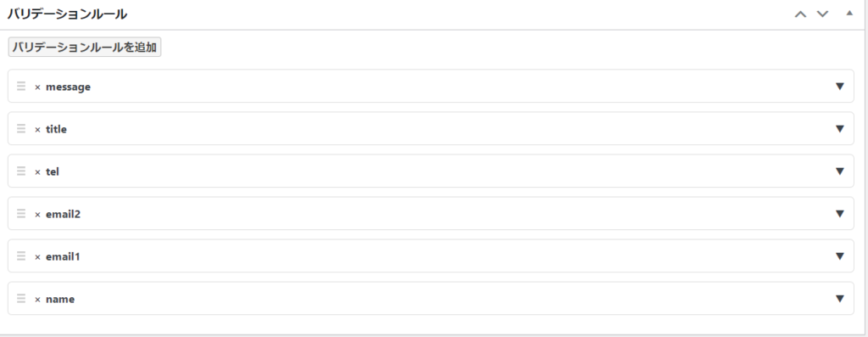Remove the email1 validation rule
868x337 pixels.
pyautogui.click(x=37, y=257)
